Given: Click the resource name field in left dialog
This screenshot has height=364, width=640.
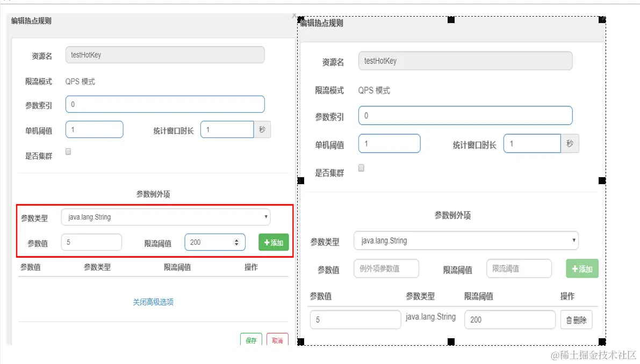Looking at the screenshot, I should pos(165,55).
